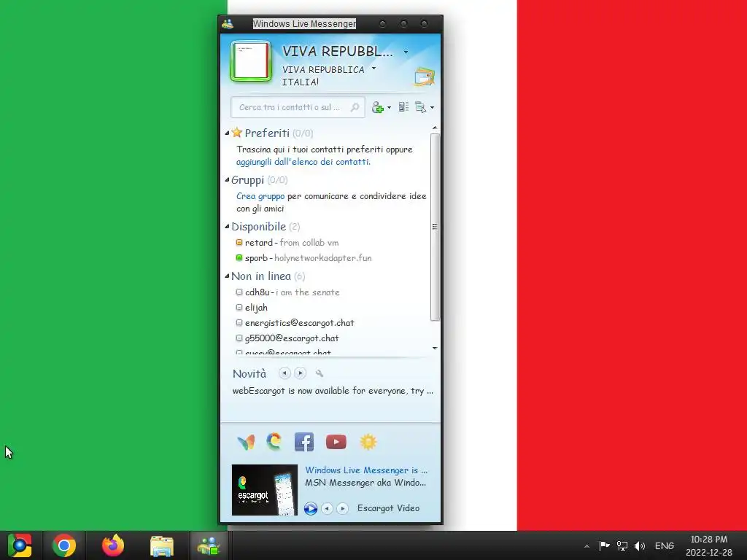Open the sun weather tab icon
This screenshot has width=747, height=560.
[368, 442]
